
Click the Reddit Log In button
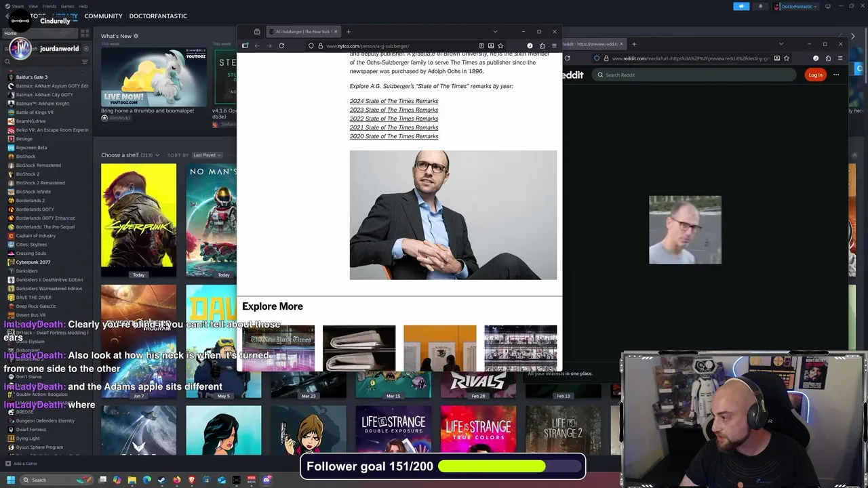[x=815, y=75]
